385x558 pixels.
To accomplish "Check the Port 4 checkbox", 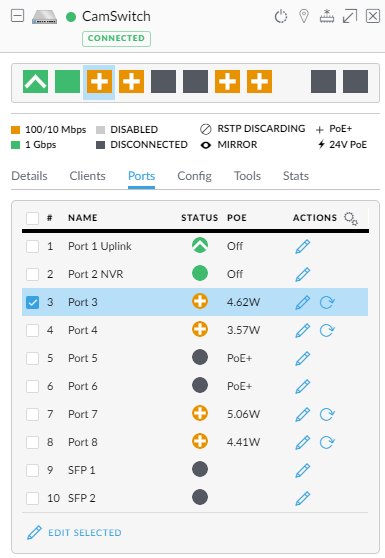I will click(x=32, y=330).
